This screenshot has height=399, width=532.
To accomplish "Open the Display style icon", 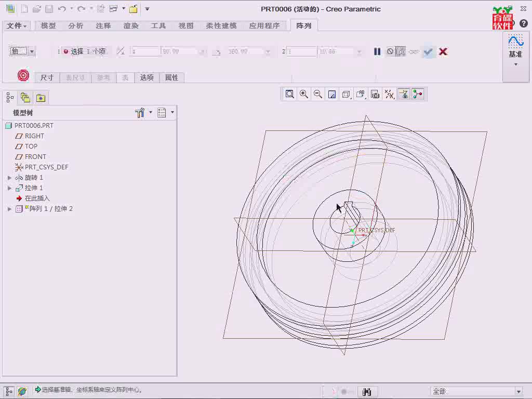I will click(346, 94).
